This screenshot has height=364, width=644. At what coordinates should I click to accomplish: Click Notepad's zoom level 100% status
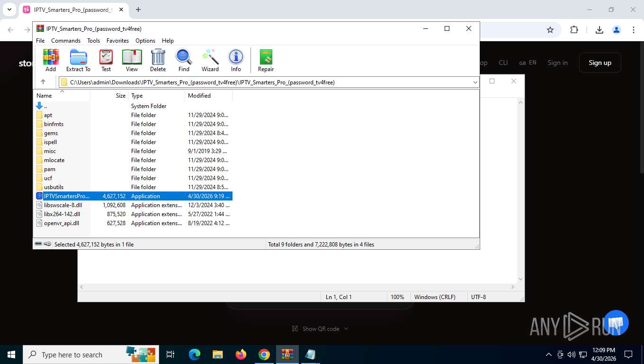[397, 297]
